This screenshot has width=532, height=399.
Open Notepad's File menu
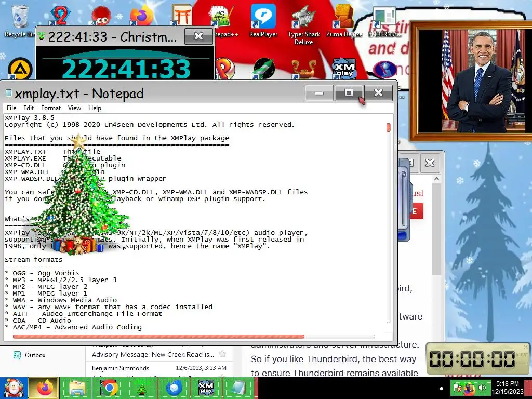(x=11, y=108)
